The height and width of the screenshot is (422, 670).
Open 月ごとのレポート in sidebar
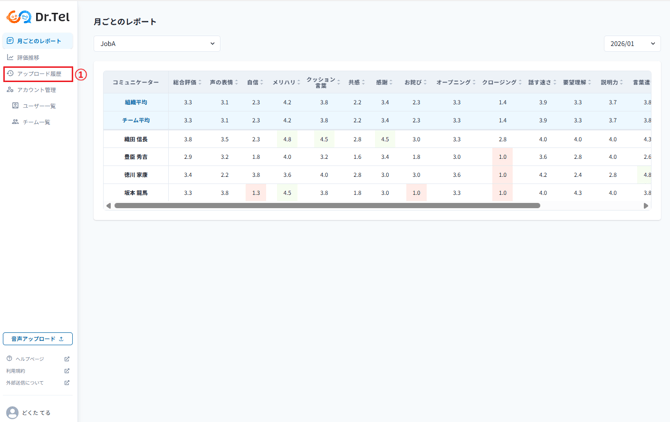point(38,41)
